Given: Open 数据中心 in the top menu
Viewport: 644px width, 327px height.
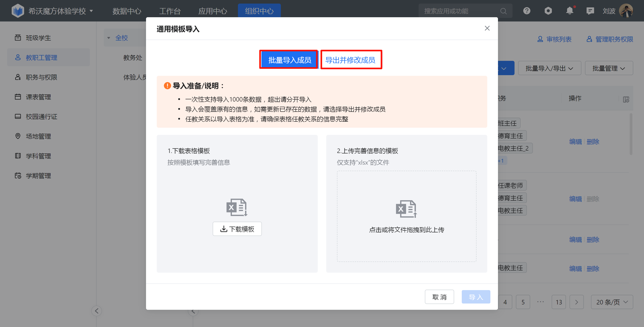Looking at the screenshot, I should [127, 11].
